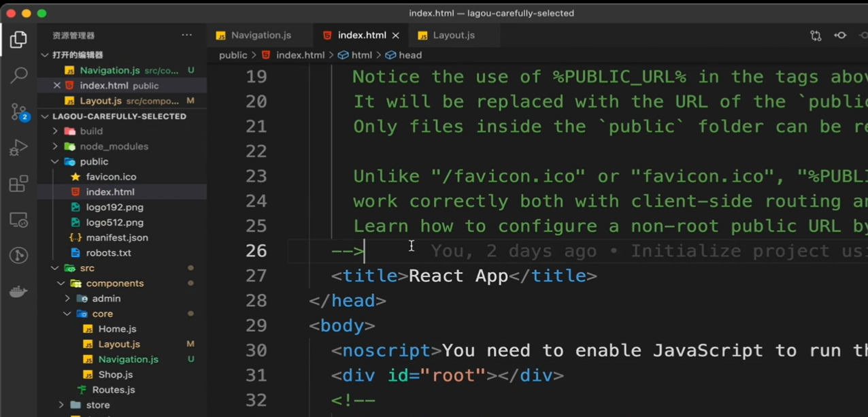Open manifest.json in the file tree
Image resolution: width=868 pixels, height=417 pixels.
pos(117,237)
